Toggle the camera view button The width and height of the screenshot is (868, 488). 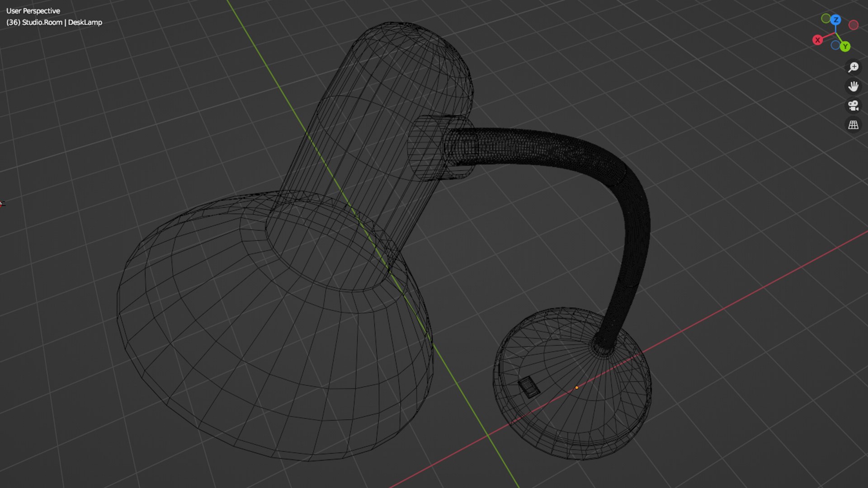[853, 106]
